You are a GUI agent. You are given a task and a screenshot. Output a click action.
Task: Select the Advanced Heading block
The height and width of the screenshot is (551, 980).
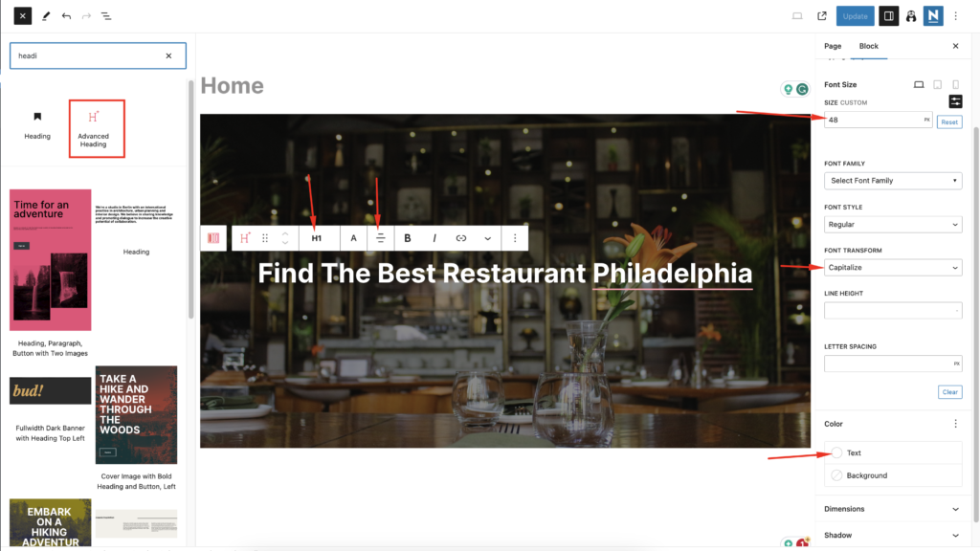[x=97, y=129]
